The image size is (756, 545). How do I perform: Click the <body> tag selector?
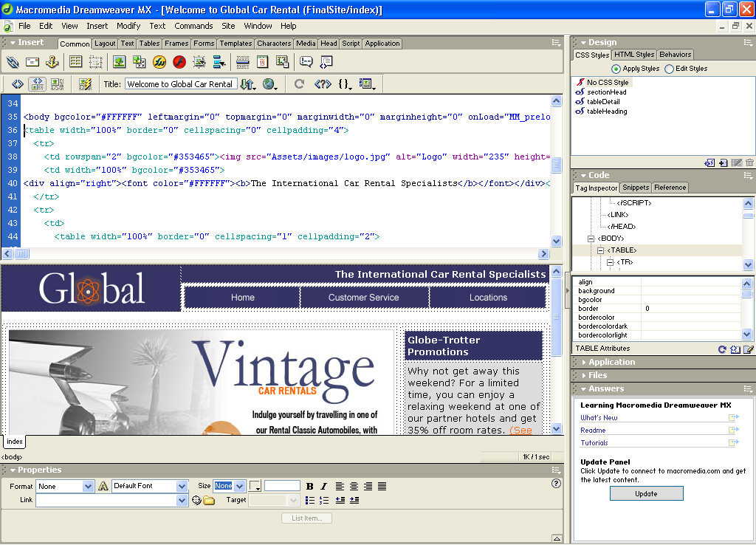coord(12,456)
